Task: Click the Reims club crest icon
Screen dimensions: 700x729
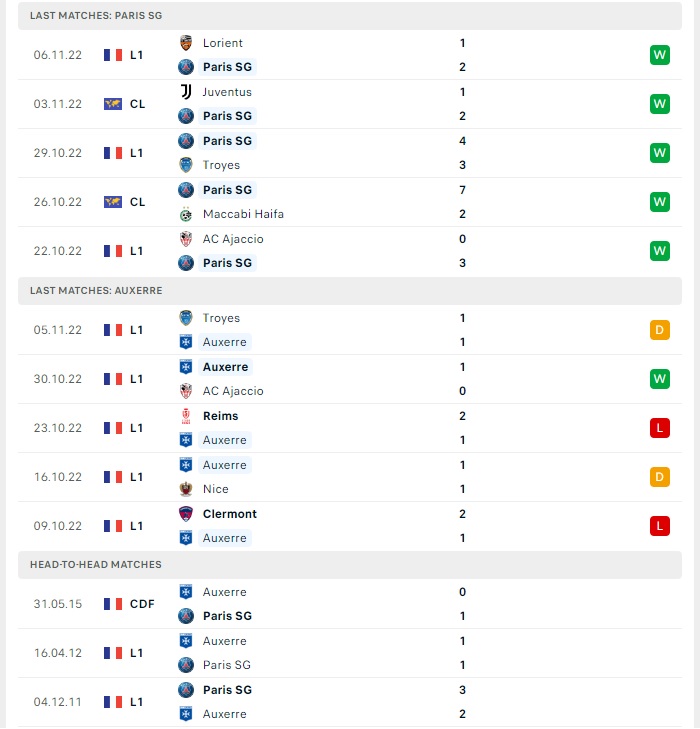Action: point(186,416)
